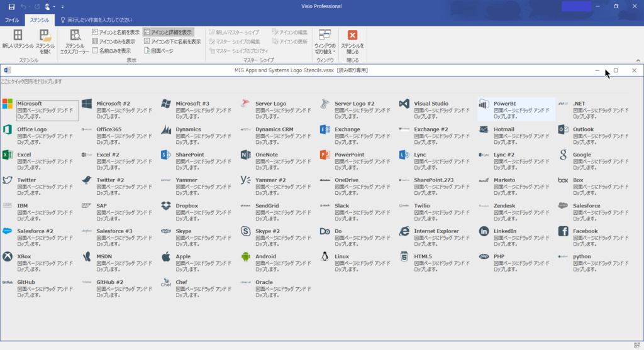Click the GitHub #2 stencil label
The image size is (644, 350).
[109, 282]
